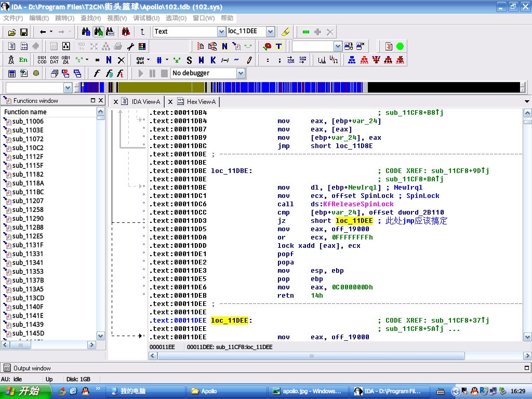This screenshot has height=399, width=532.
Task: Open the 文件(F) menu
Action: tap(13, 18)
